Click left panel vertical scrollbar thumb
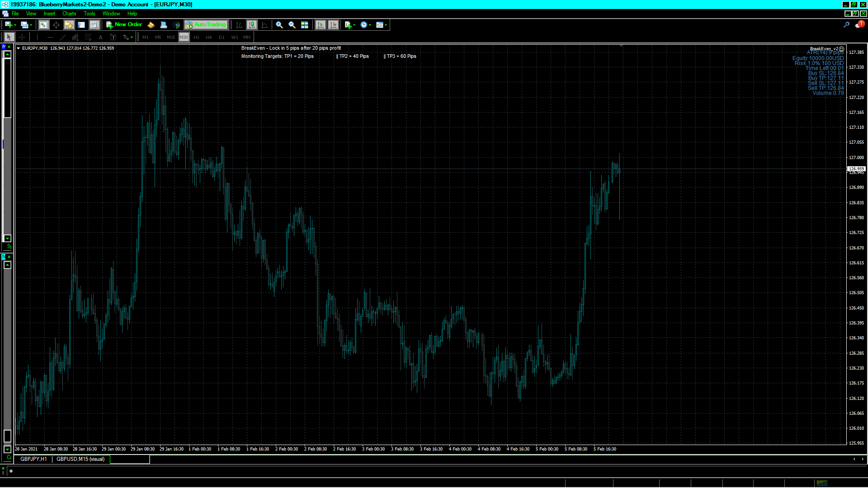The width and height of the screenshot is (868, 488). 7,88
